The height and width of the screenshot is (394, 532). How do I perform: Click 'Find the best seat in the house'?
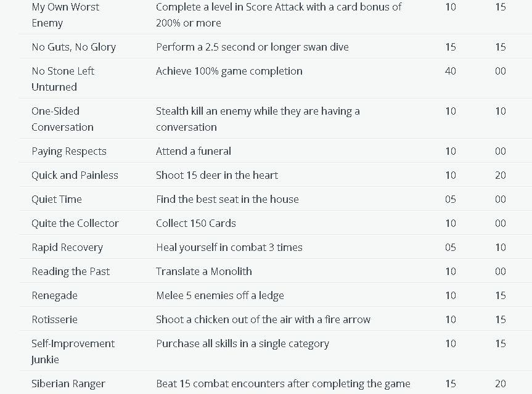coord(227,199)
